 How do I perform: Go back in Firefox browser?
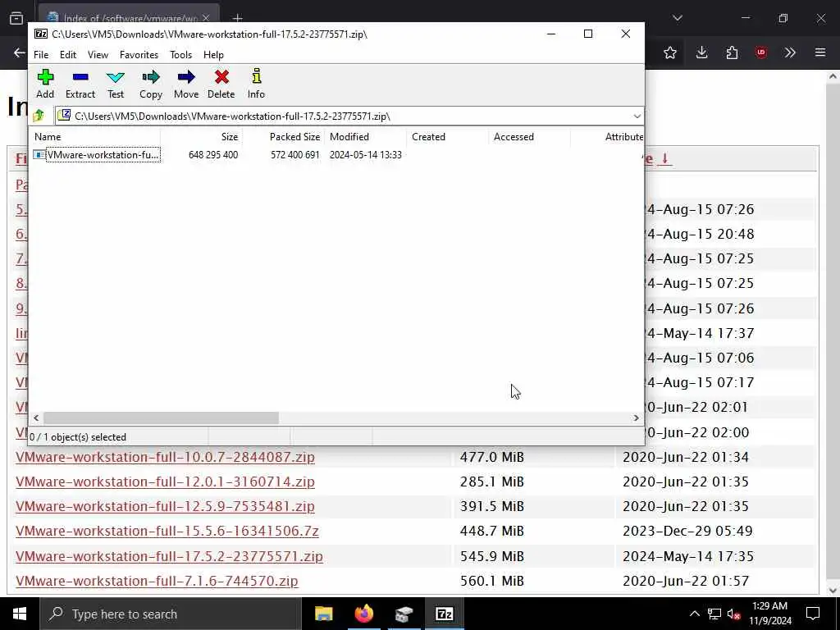point(20,52)
